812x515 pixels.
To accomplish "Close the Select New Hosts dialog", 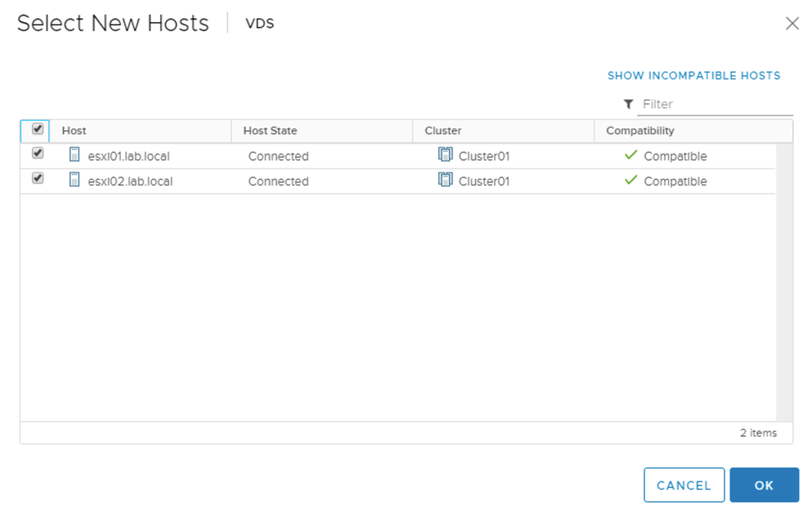I will (791, 24).
